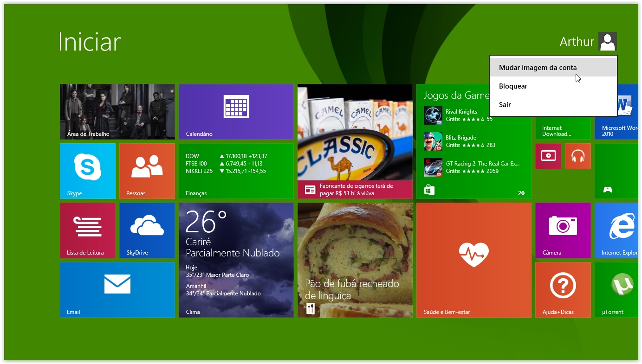Open the Finanças stock tile
Image resolution: width=642 pixels, height=364 pixels.
click(x=236, y=171)
